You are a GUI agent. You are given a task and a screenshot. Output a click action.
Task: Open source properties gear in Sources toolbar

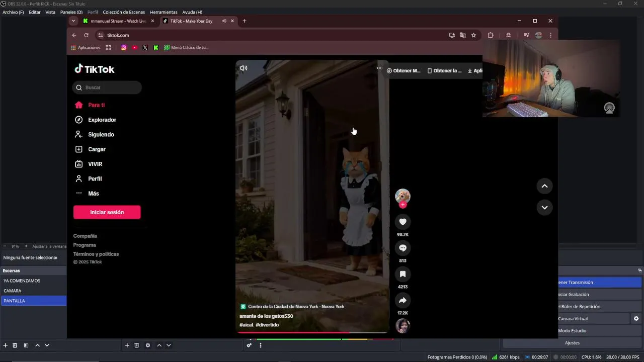tap(148, 345)
